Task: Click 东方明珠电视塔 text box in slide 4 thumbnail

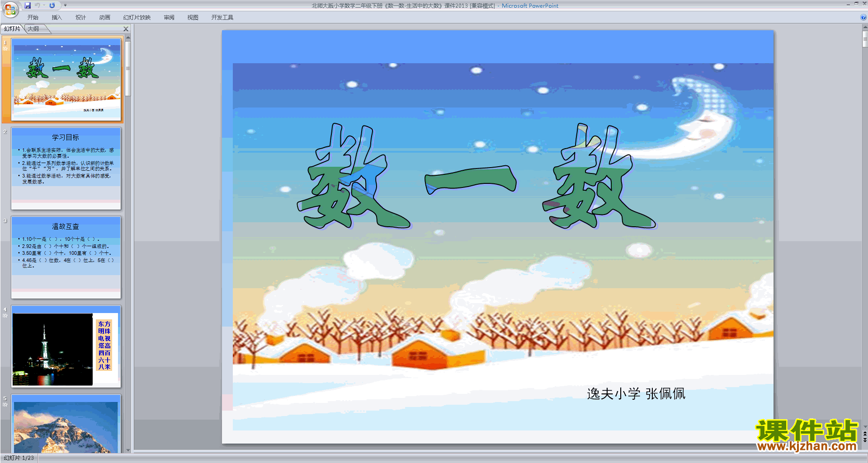Action: [x=104, y=346]
